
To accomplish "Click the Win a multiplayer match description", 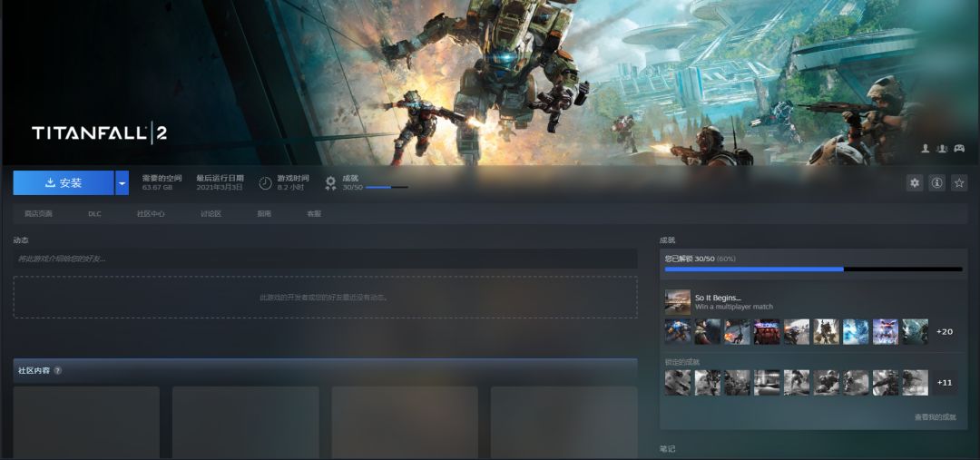I will [734, 307].
